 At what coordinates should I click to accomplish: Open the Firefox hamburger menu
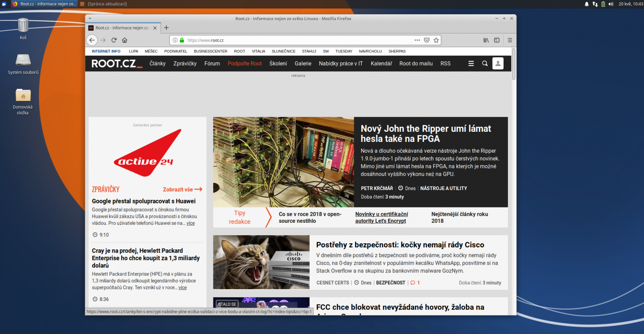(510, 40)
